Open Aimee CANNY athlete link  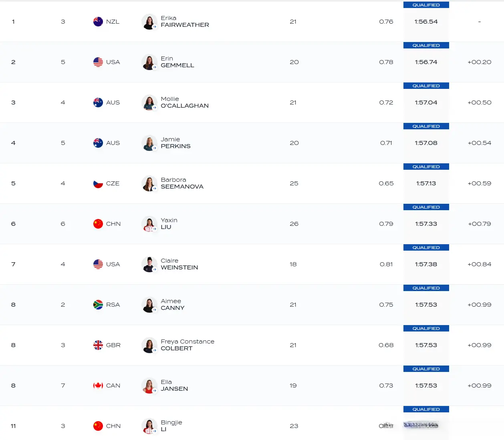pos(173,305)
